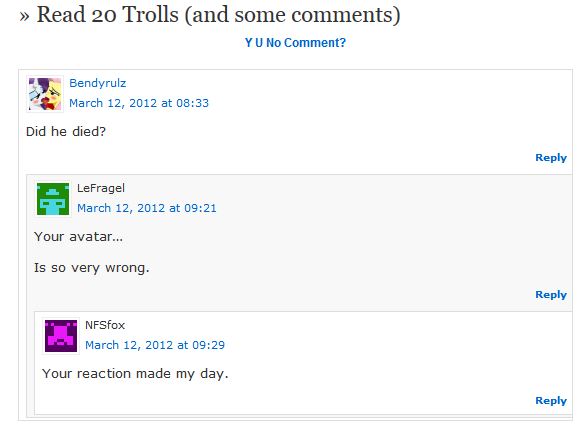The width and height of the screenshot is (588, 427).
Task: Open the March 12, 2012 at 08:33 permalink
Action: (139, 103)
